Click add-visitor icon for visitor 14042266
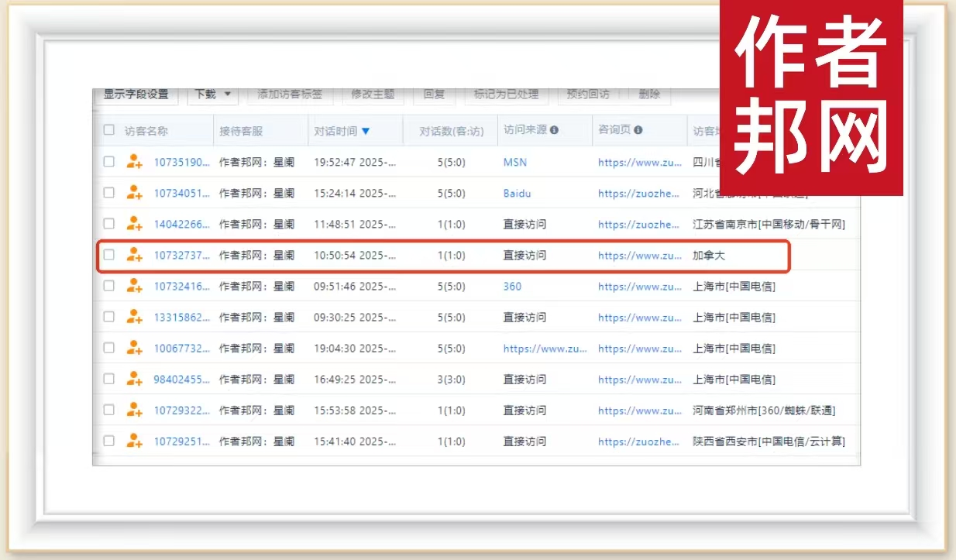Viewport: 956px width, 560px height. coord(135,224)
